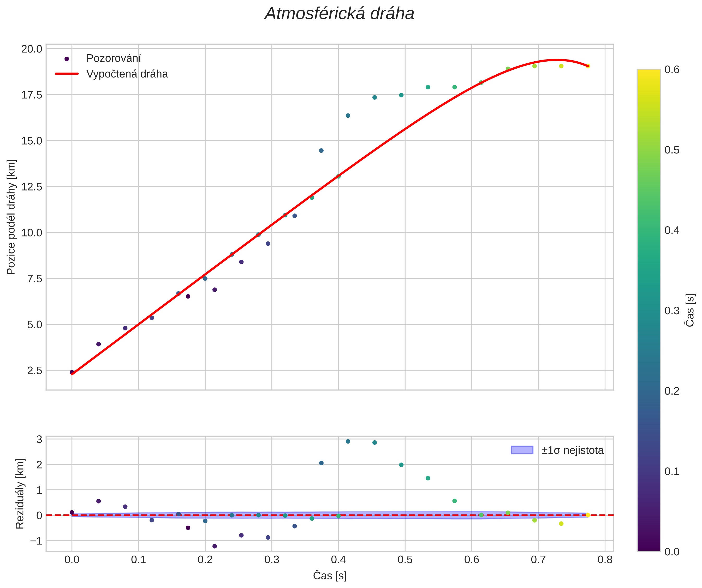Click the '±1σ nejistota' legend patch
702x588 pixels.
[522, 450]
